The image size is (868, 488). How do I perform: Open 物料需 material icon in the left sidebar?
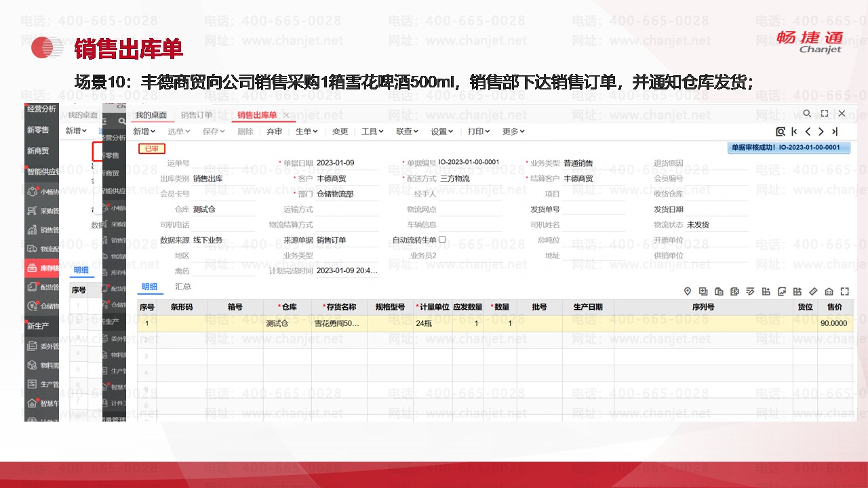[33, 365]
